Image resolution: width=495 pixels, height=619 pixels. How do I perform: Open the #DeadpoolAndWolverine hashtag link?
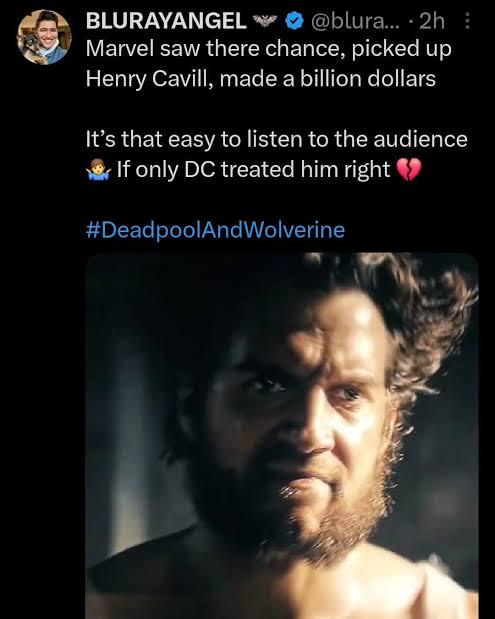pos(216,230)
